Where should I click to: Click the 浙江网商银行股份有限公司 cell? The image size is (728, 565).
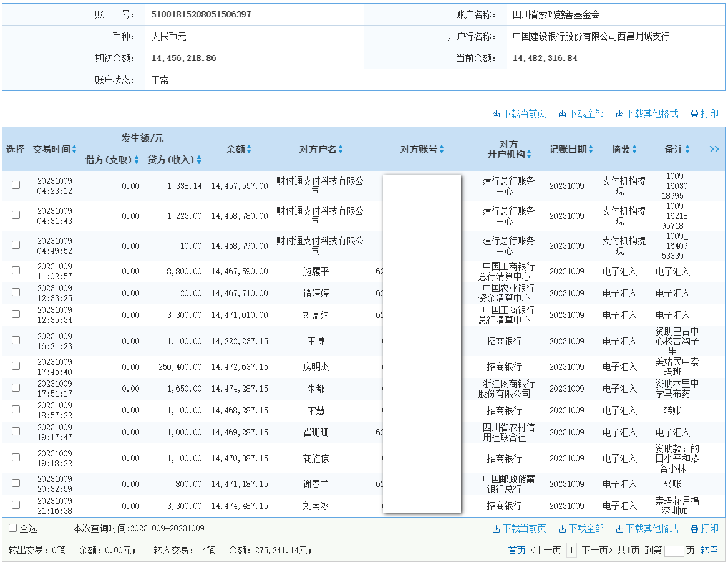coord(506,389)
